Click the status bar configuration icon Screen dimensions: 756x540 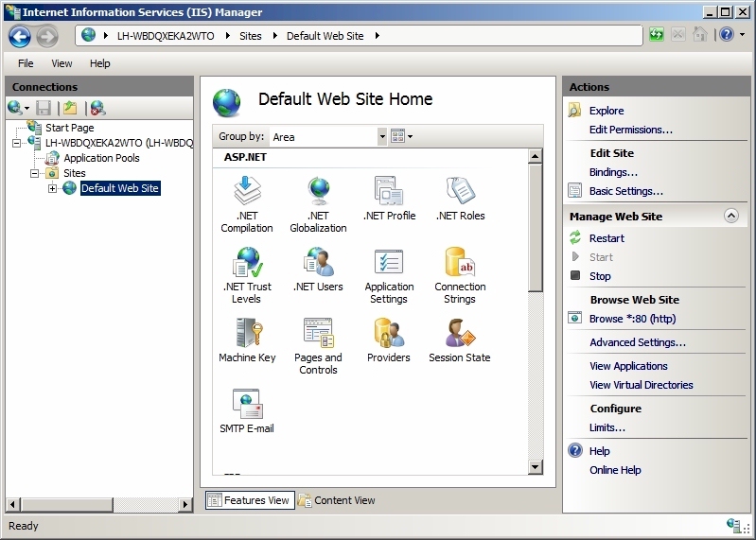pos(734,526)
